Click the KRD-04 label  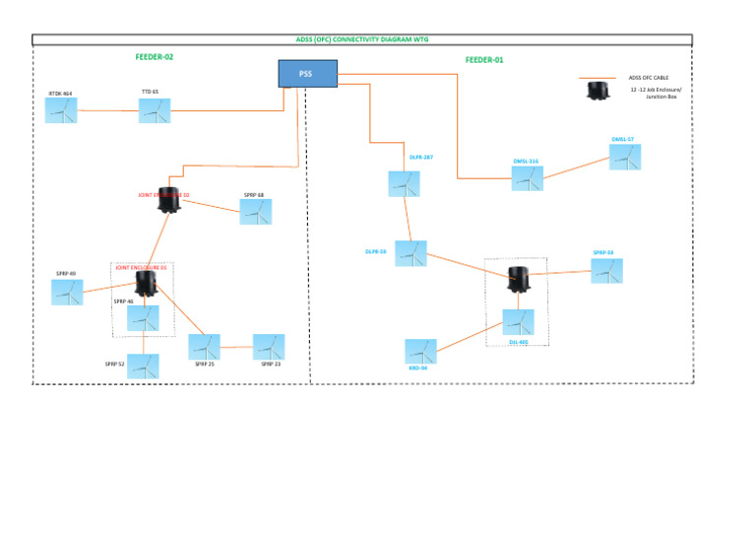418,368
